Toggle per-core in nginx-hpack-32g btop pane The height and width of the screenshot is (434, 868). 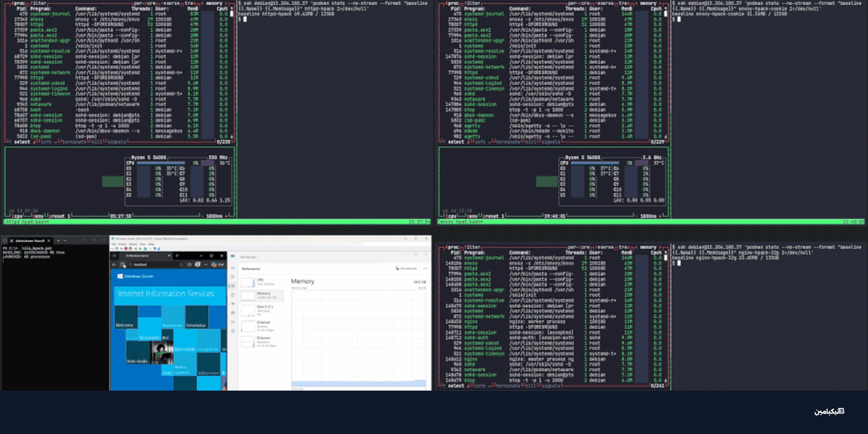579,247
